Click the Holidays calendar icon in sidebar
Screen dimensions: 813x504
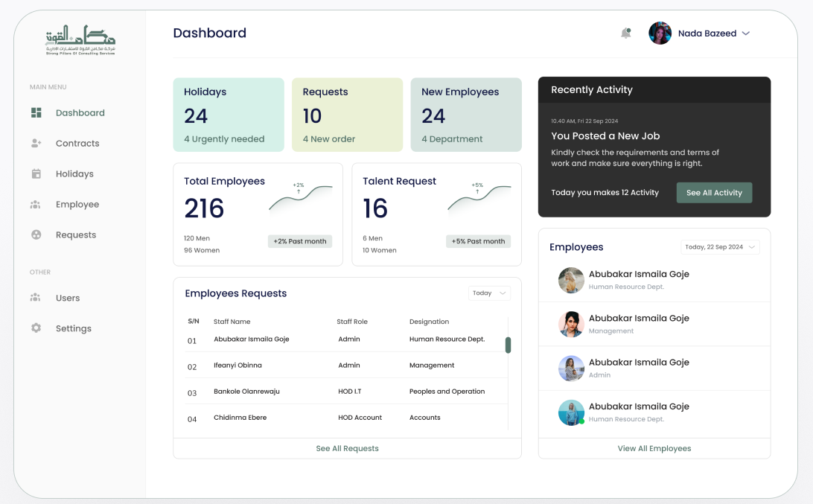coord(36,174)
